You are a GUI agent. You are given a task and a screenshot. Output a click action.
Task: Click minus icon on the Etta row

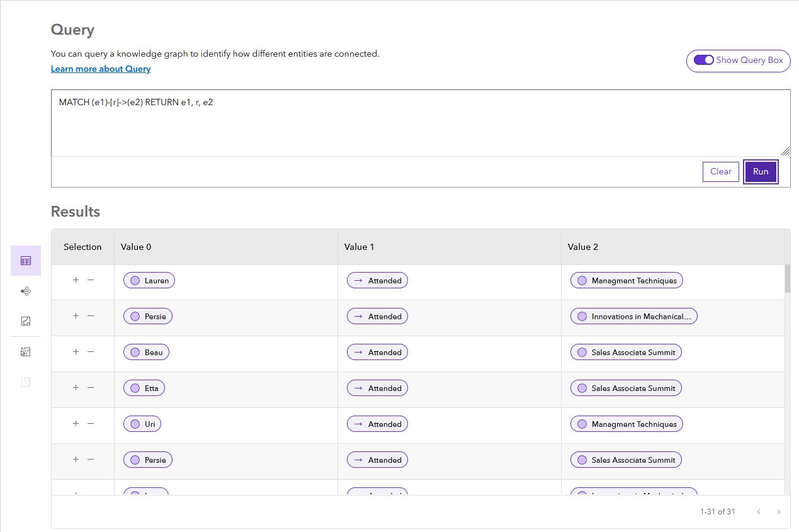pos(91,388)
